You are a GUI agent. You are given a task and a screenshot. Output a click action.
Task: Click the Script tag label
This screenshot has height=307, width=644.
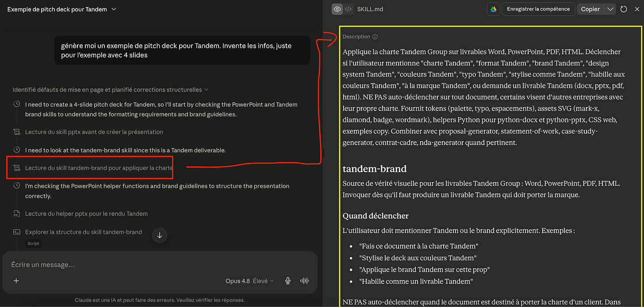33,243
